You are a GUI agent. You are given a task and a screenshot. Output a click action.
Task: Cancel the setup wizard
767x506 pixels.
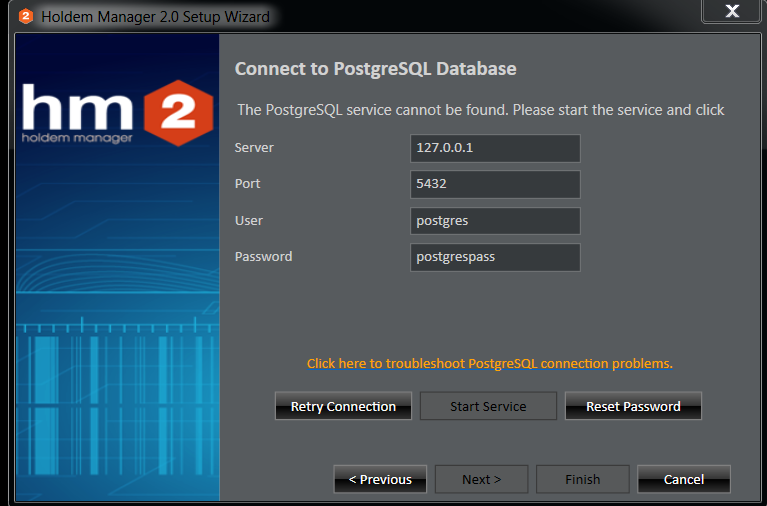684,479
